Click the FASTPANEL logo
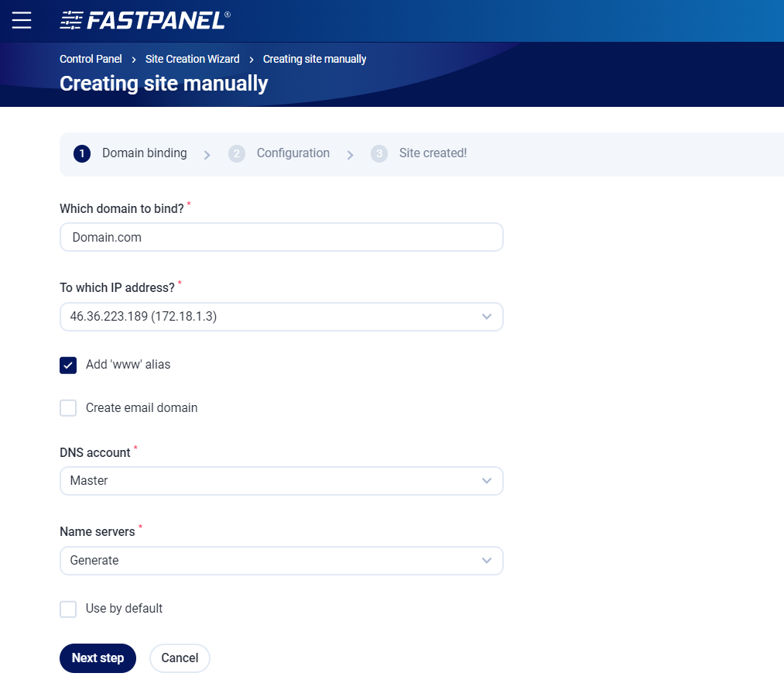This screenshot has height=680, width=784. click(145, 20)
